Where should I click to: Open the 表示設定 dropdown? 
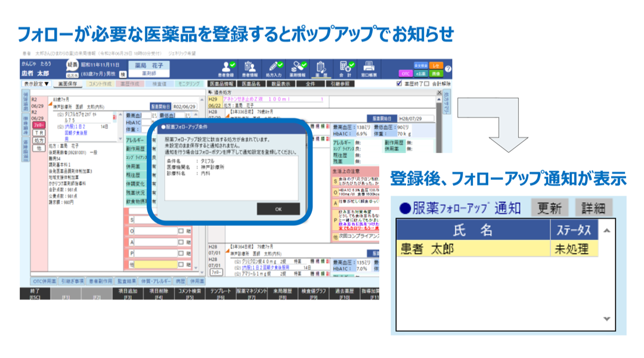pos(36,83)
